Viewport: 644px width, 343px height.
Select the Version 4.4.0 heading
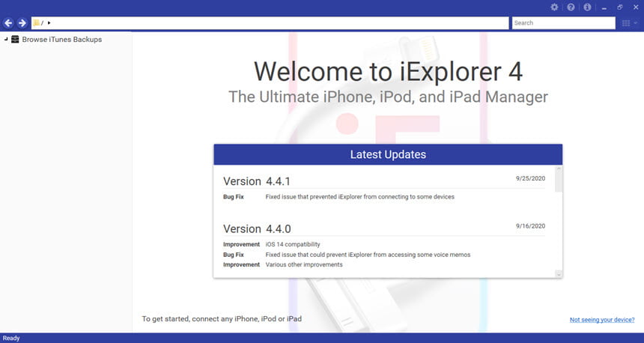pos(257,229)
